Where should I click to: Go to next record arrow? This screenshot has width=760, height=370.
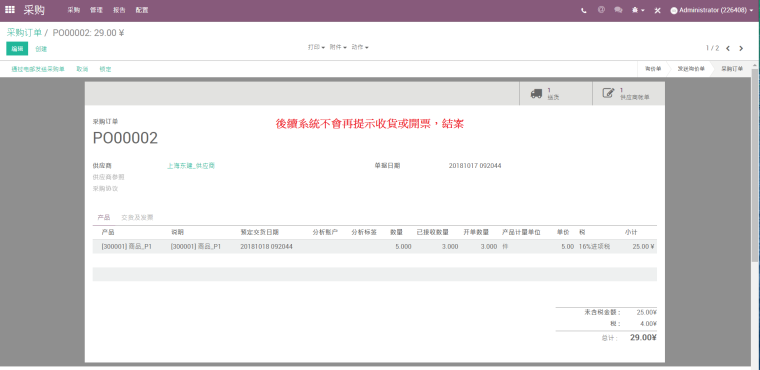(x=741, y=48)
